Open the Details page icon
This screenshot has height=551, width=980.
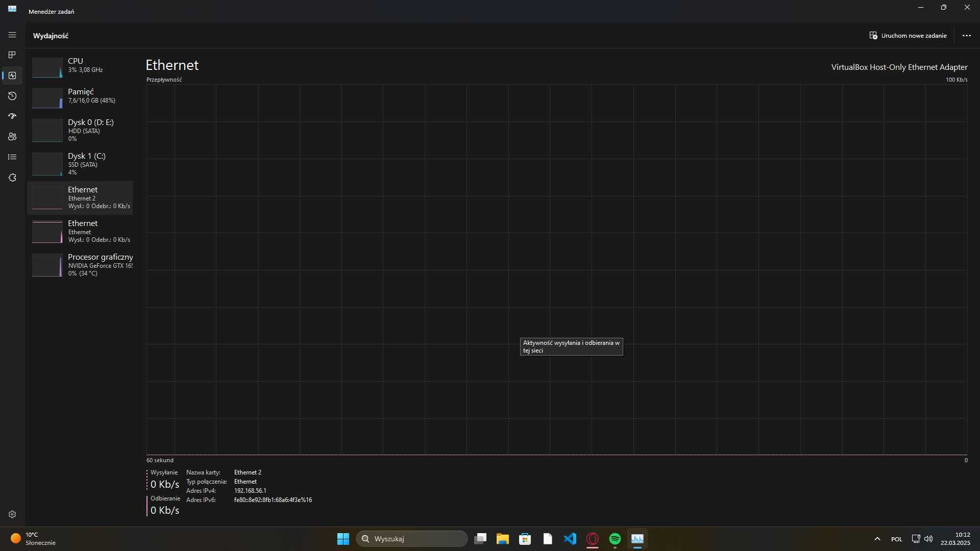coord(12,157)
